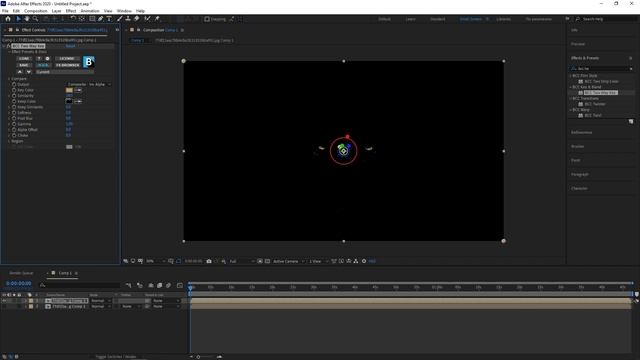Select Learn workspace
The height and width of the screenshot is (360, 640).
tap(411, 19)
